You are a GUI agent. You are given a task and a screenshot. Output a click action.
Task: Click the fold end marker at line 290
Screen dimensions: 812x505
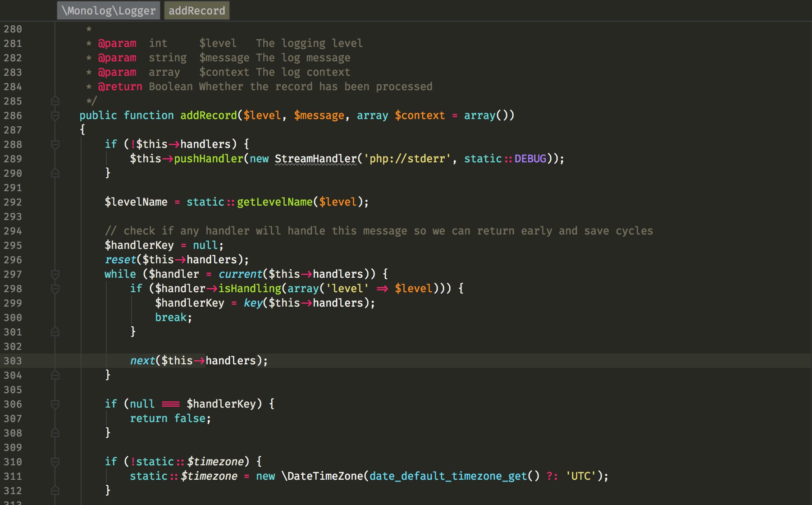pyautogui.click(x=55, y=173)
